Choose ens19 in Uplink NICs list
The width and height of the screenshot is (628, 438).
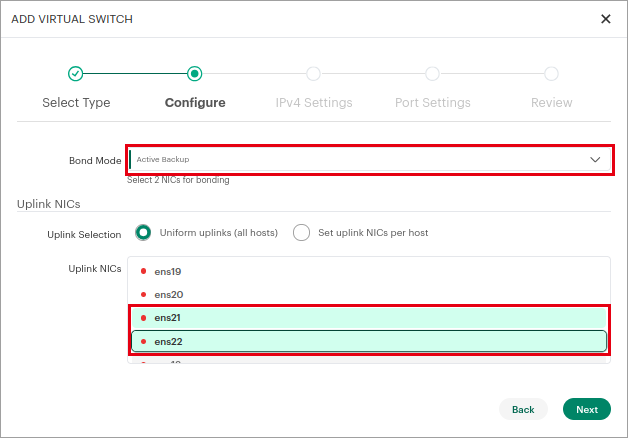point(369,271)
